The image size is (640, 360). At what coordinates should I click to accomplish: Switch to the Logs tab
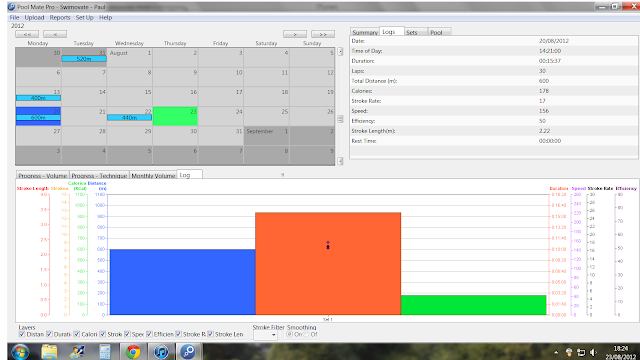click(391, 31)
